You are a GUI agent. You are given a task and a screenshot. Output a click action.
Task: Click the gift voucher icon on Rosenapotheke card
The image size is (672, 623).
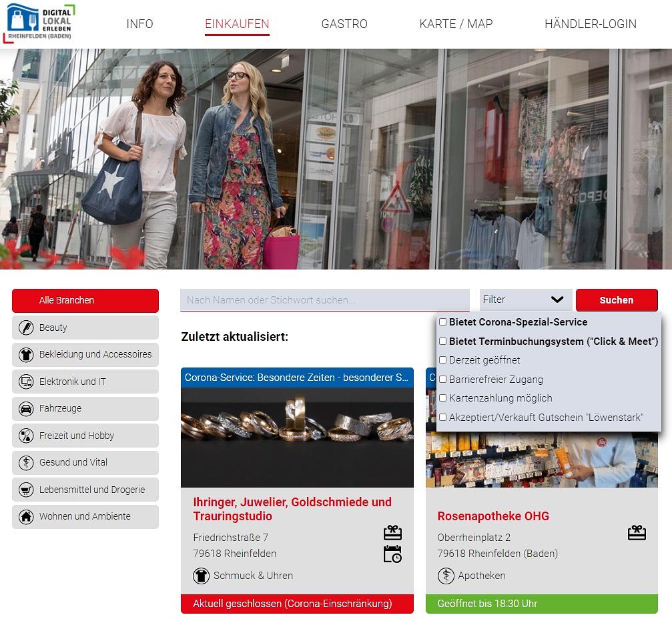pyautogui.click(x=637, y=533)
